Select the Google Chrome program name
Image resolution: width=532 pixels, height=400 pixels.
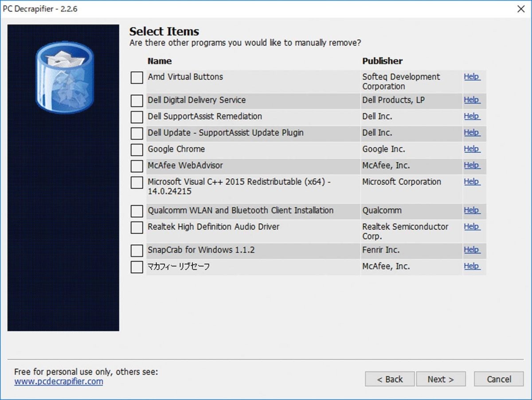pos(176,149)
